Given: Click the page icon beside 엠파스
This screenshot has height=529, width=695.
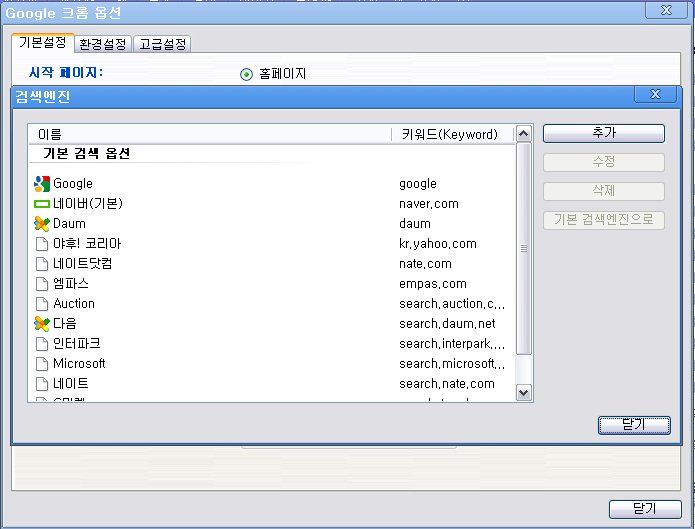Looking at the screenshot, I should (x=42, y=284).
